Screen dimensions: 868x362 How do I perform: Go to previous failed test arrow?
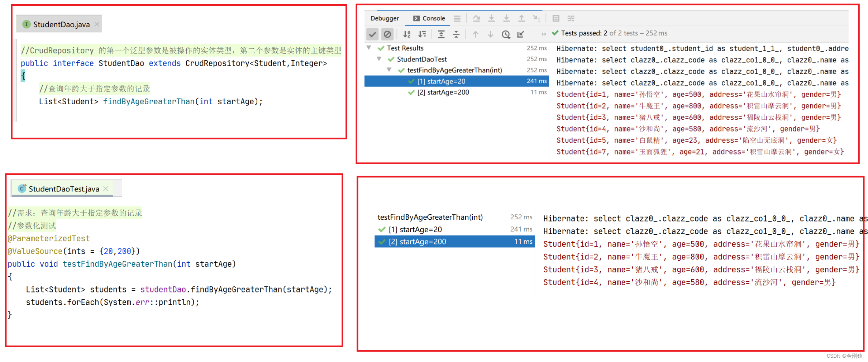pos(476,34)
